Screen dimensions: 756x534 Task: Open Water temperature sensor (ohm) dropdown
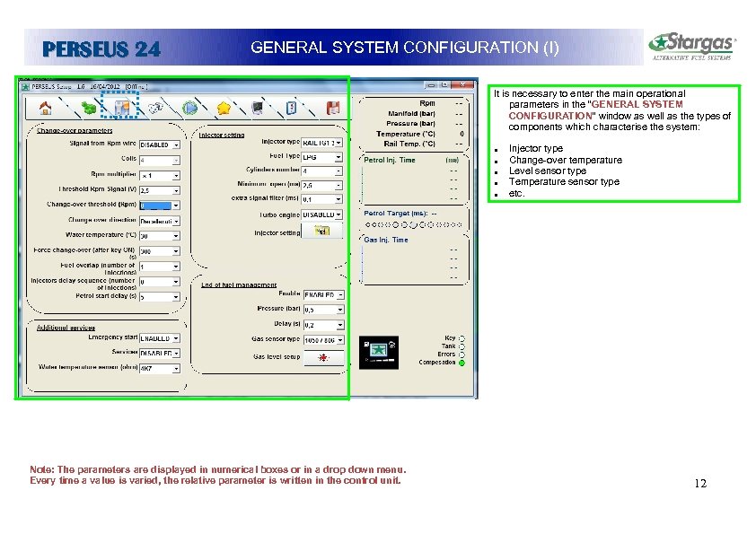click(x=176, y=369)
